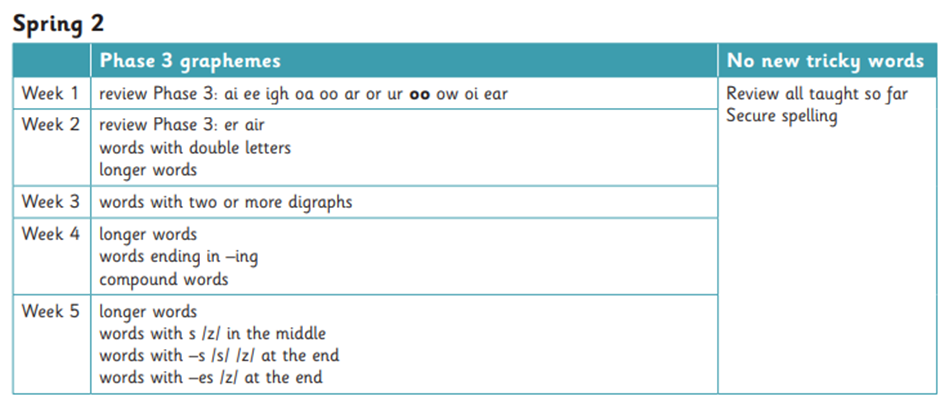
Task: Click the review Phase 3: er air line
Action: pos(182,125)
